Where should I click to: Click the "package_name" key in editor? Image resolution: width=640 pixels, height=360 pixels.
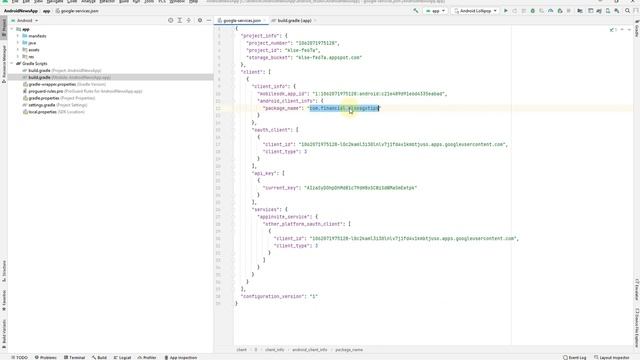point(282,108)
